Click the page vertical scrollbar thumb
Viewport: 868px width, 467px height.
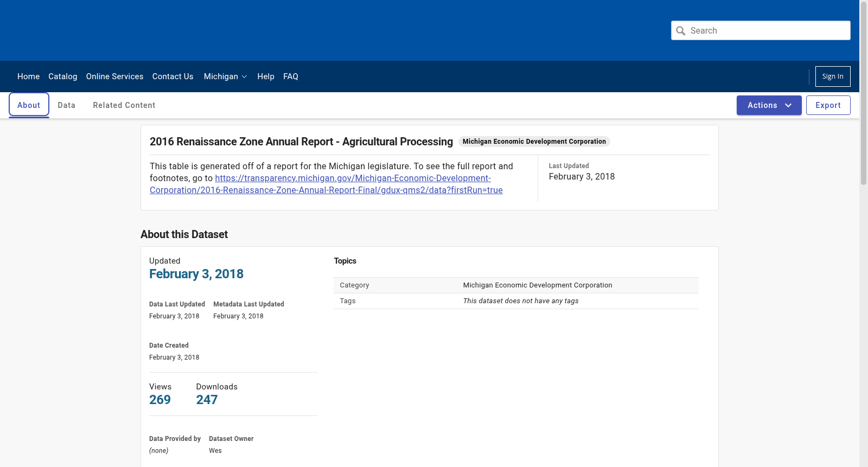coord(864,92)
